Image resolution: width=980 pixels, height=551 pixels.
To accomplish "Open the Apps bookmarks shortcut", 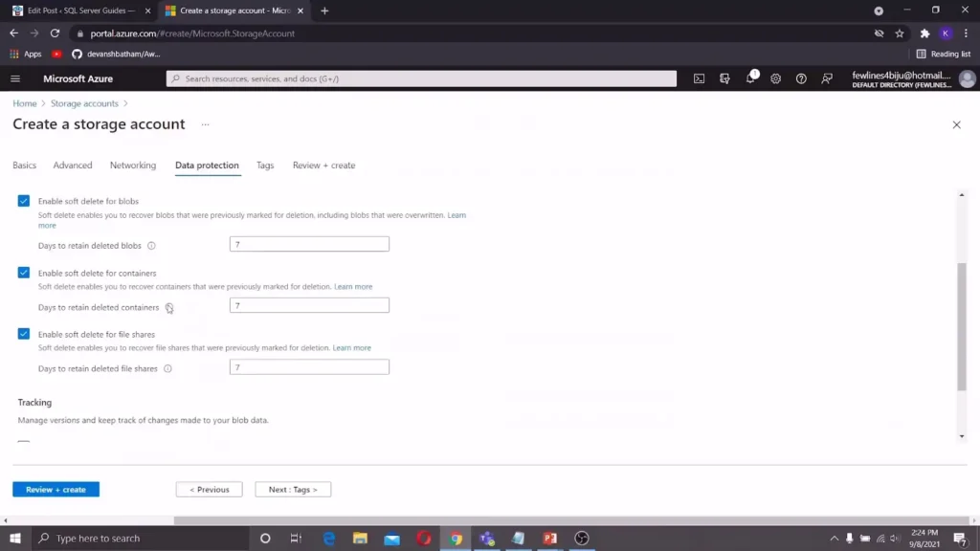I will point(26,54).
